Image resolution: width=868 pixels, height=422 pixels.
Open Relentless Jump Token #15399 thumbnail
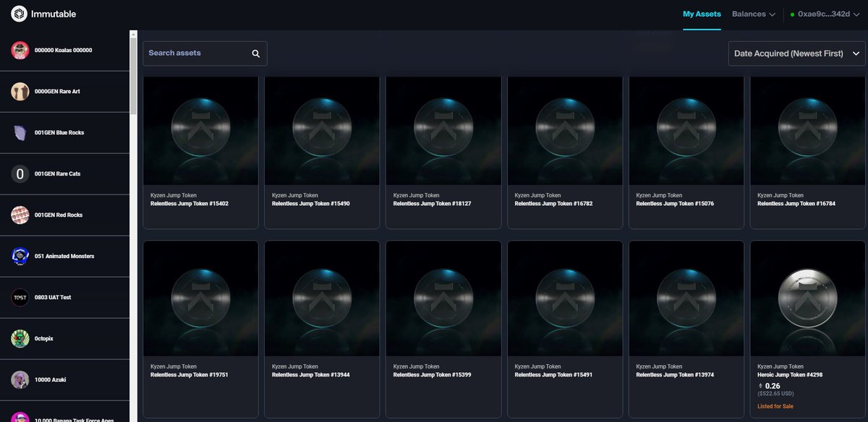pyautogui.click(x=443, y=298)
